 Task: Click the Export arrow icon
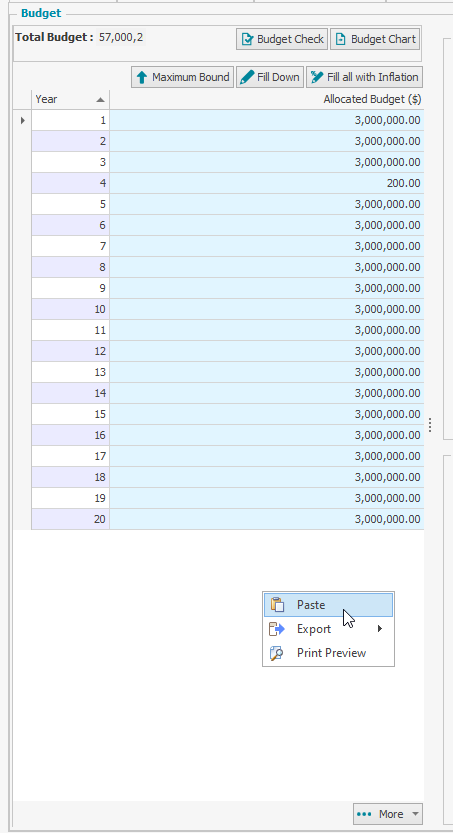[x=277, y=629]
